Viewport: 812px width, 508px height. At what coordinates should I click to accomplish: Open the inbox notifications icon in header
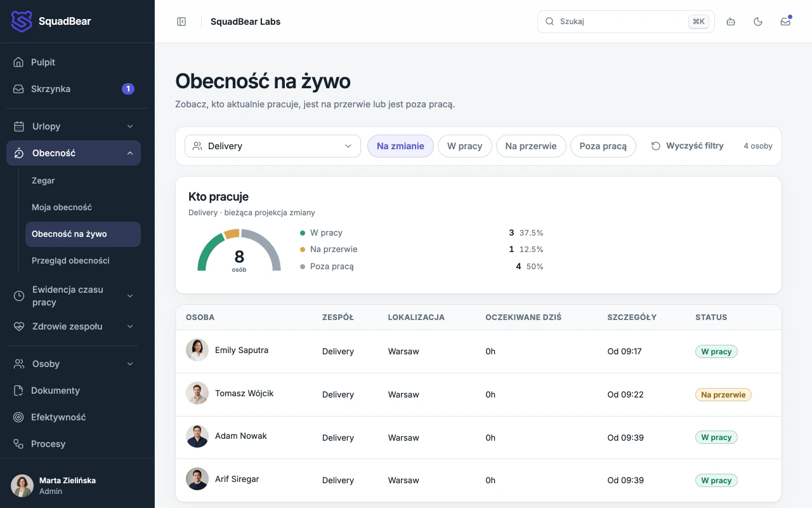point(785,22)
